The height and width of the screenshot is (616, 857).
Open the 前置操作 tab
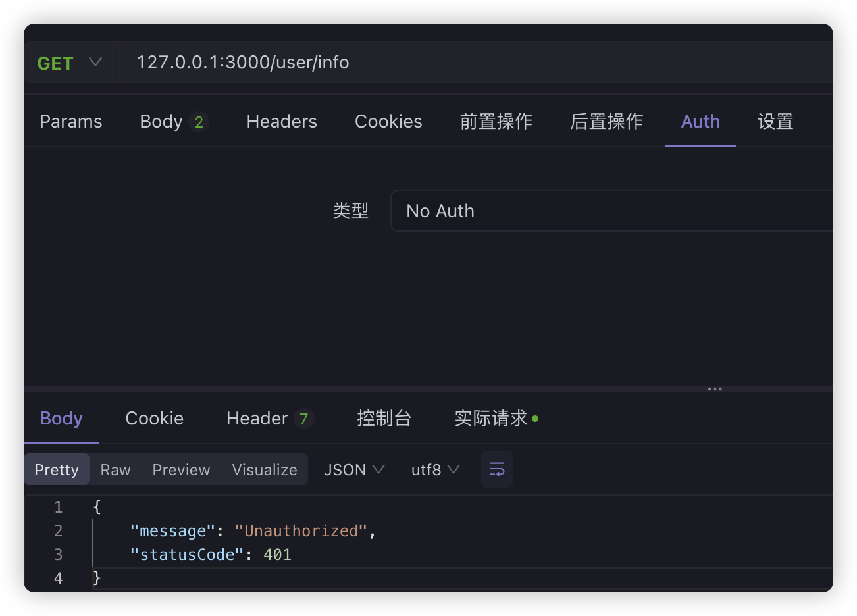tap(496, 122)
